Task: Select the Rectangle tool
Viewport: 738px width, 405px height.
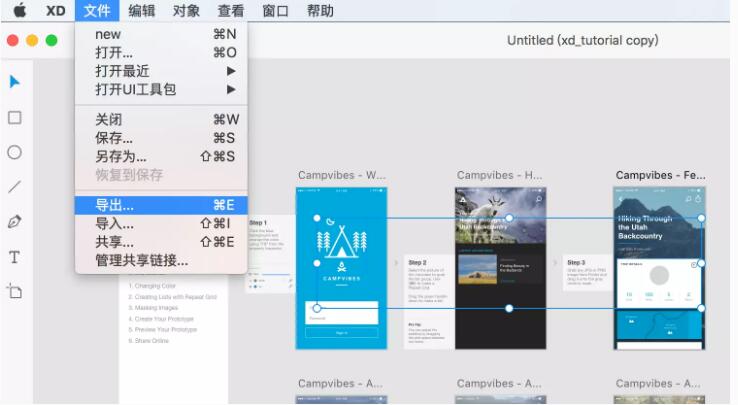Action: [x=15, y=117]
